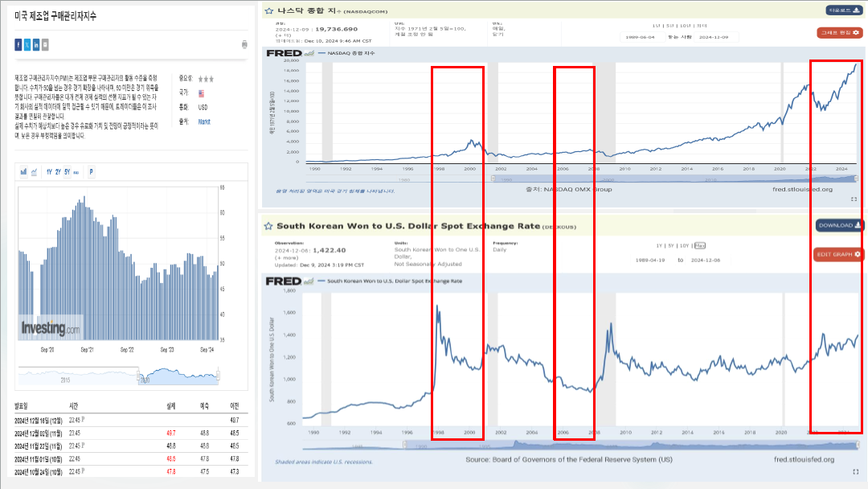Click the 2024년 11월 01일 (10월) release row
Viewport: 868px width, 489px height.
coord(131,459)
